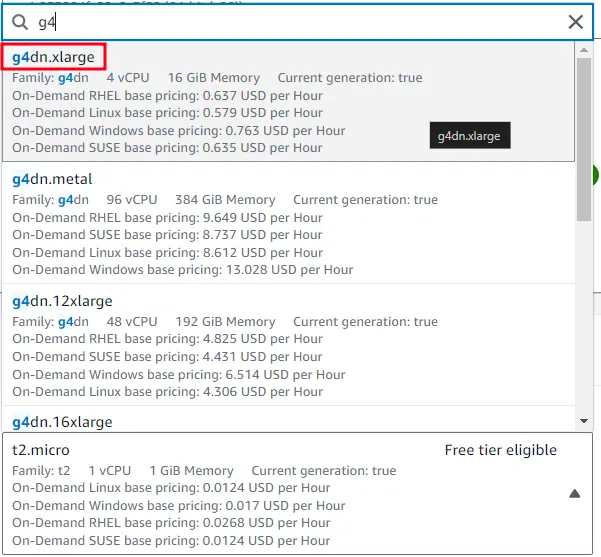Click the scrollbar up arrow
This screenshot has height=557, width=601.
584,50
